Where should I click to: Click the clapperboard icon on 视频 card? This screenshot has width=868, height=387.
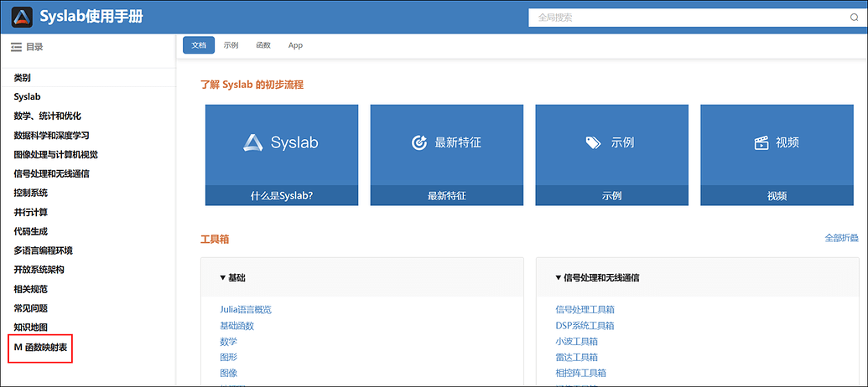tap(761, 142)
